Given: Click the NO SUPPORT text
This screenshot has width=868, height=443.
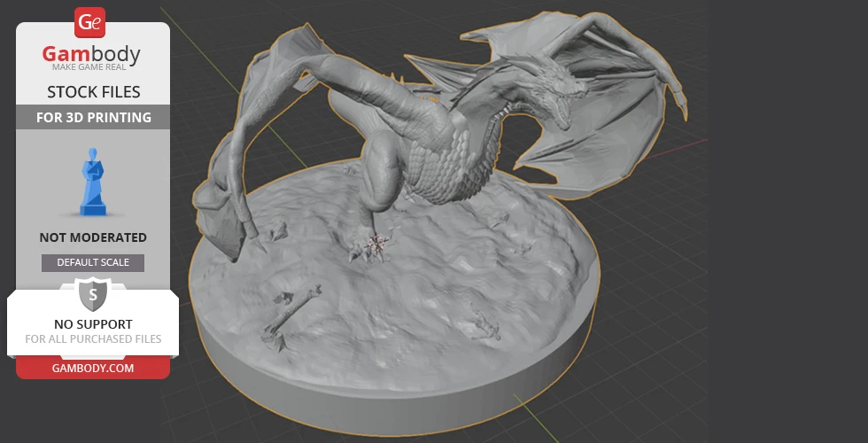Looking at the screenshot, I should coord(93,324).
